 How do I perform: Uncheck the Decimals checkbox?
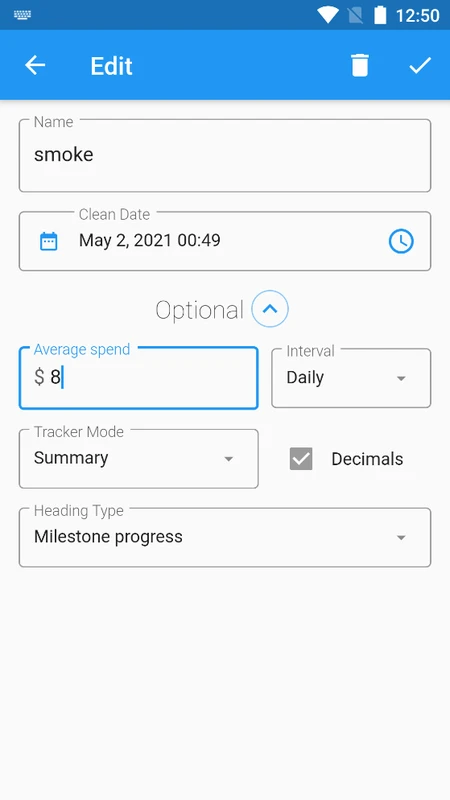(x=301, y=459)
